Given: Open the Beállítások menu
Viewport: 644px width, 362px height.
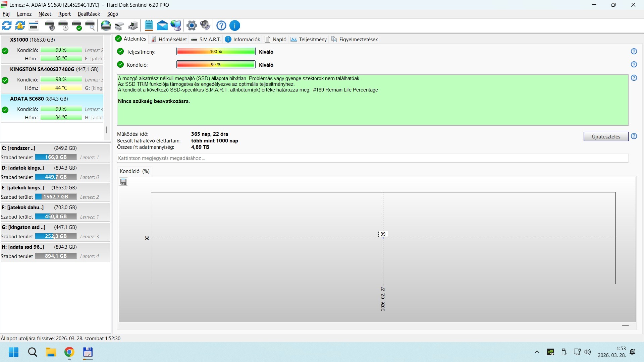Looking at the screenshot, I should coord(89,14).
